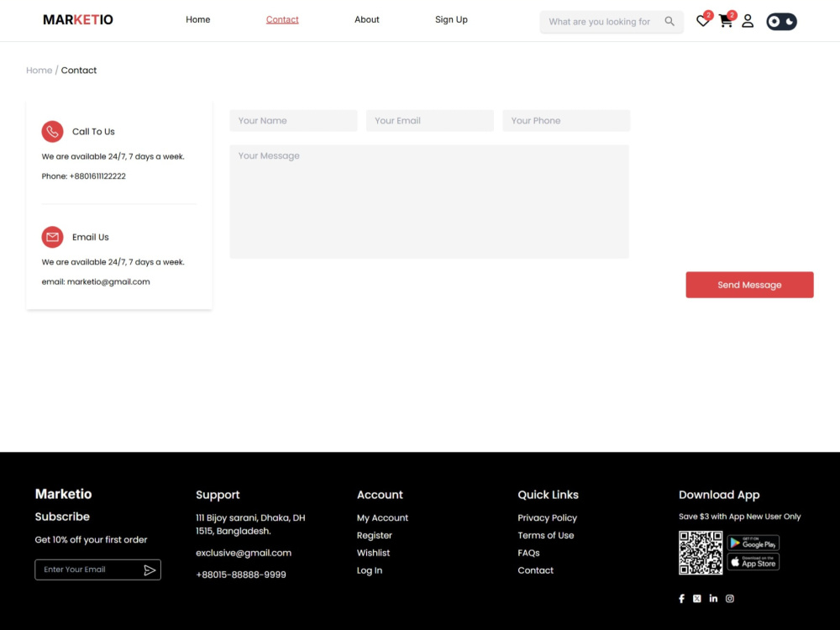This screenshot has height=630, width=840.
Task: Click the Support footer heading
Action: click(218, 495)
